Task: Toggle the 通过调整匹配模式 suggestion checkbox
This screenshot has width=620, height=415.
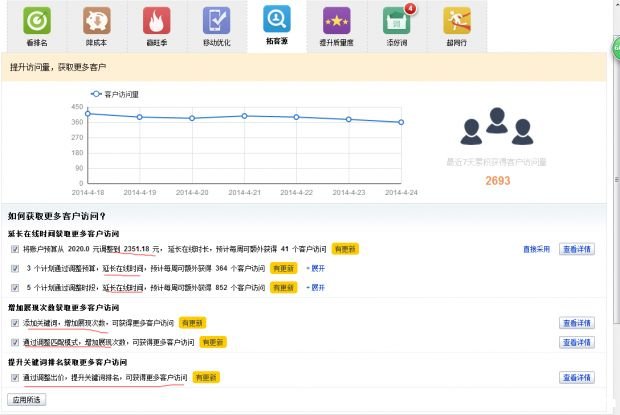Action: coord(15,342)
